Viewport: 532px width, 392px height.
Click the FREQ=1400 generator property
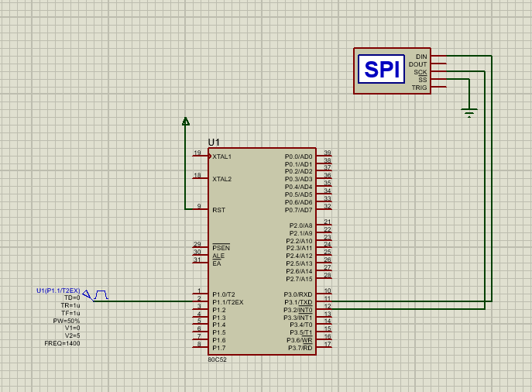62,343
